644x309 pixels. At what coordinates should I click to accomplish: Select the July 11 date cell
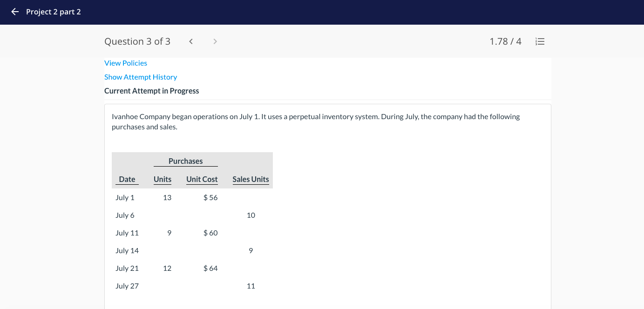tap(127, 233)
